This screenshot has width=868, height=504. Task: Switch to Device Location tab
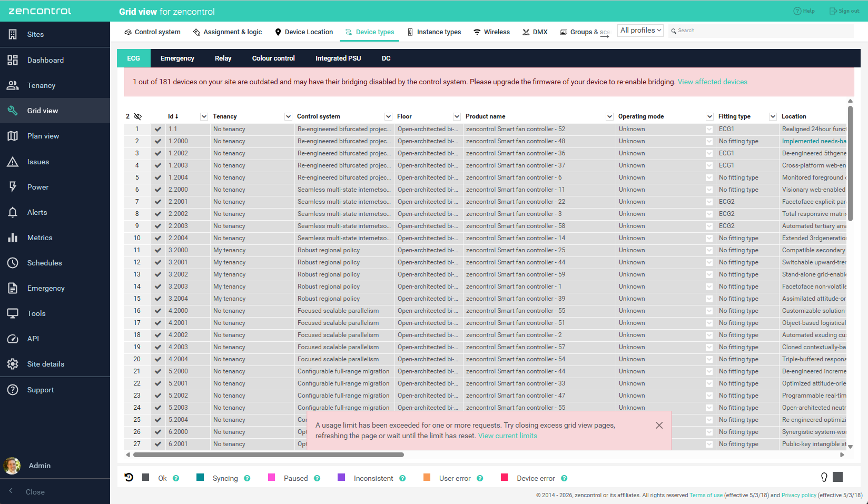[304, 32]
